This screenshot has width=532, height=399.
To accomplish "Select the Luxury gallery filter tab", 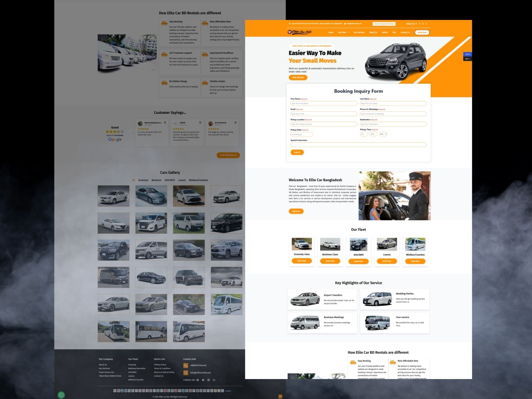I will 182,180.
